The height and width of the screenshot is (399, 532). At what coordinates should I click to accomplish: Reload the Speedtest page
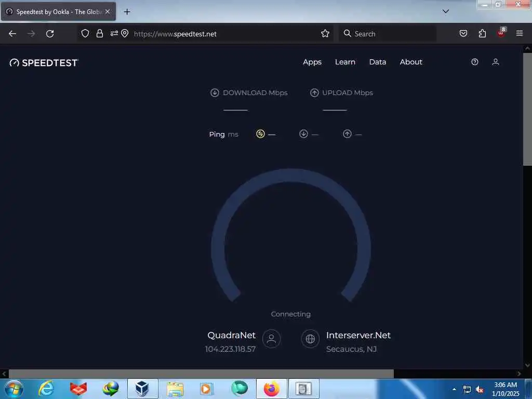point(50,34)
